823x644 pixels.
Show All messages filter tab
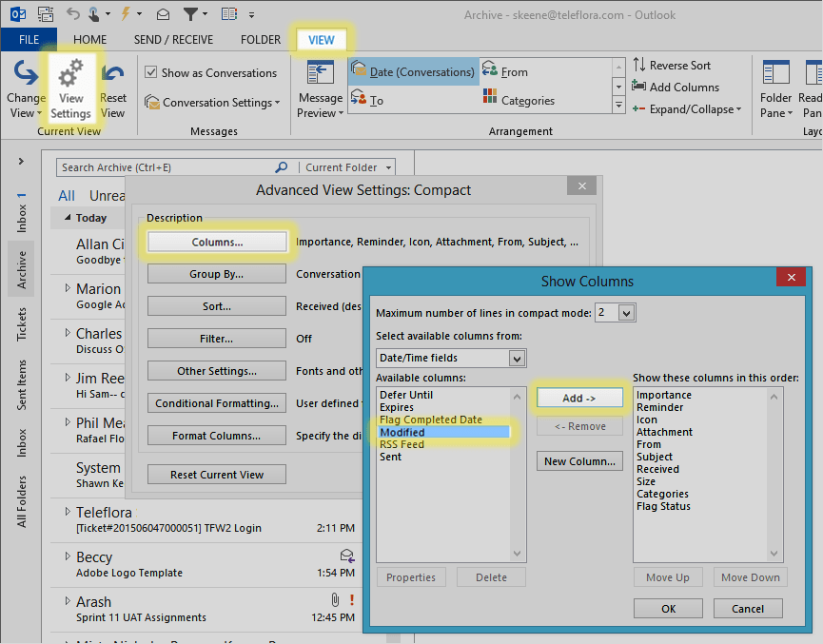(x=67, y=196)
